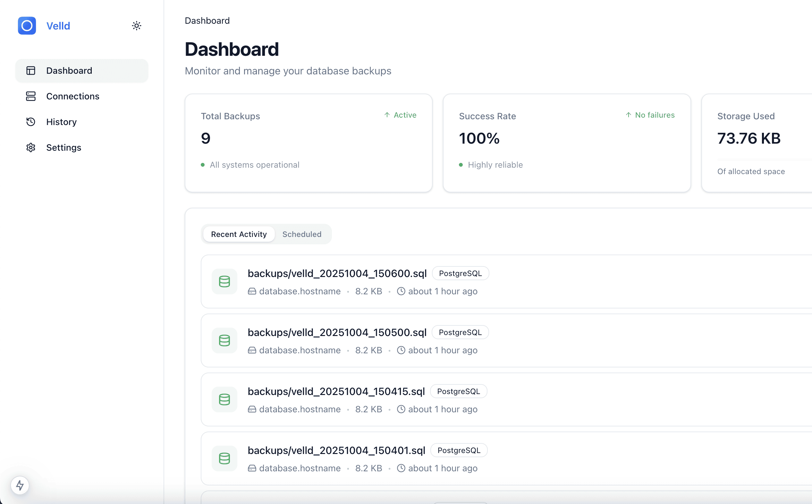This screenshot has height=504, width=812.
Task: Click the Dashboard sidebar layout icon
Action: tap(31, 71)
